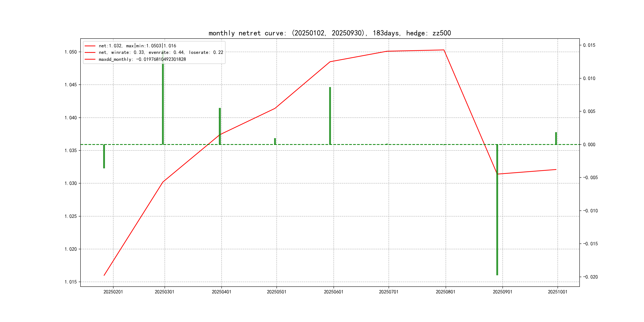Click the chart title text
Screen dimensions: 644x322
pos(330,33)
